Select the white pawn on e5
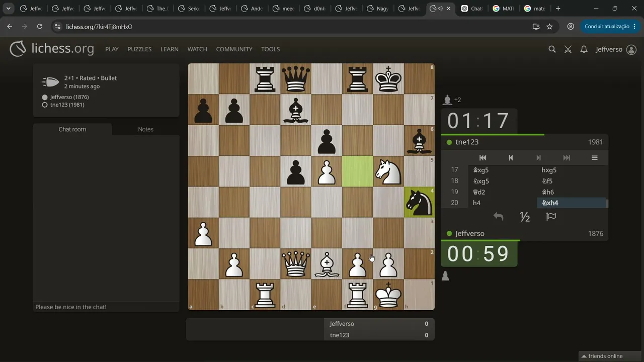This screenshot has height=362, width=644. (x=327, y=171)
